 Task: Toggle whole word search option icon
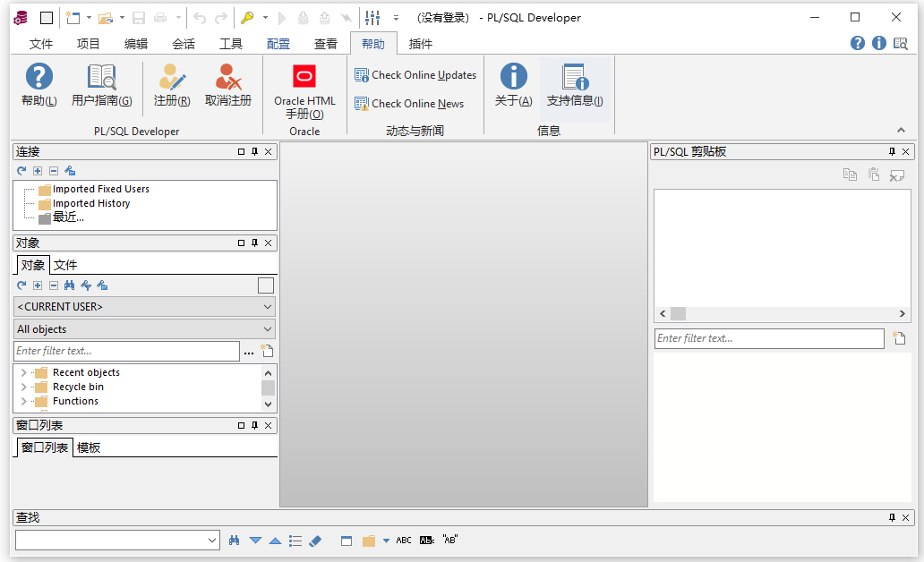point(427,541)
